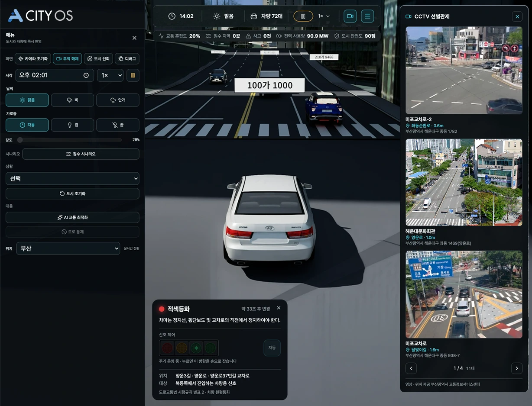Click the yellow pause button in menu panel

[x=133, y=75]
